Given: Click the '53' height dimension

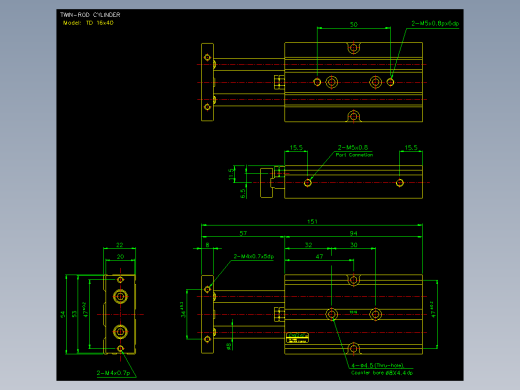Looking at the screenshot, I should coord(74,314).
